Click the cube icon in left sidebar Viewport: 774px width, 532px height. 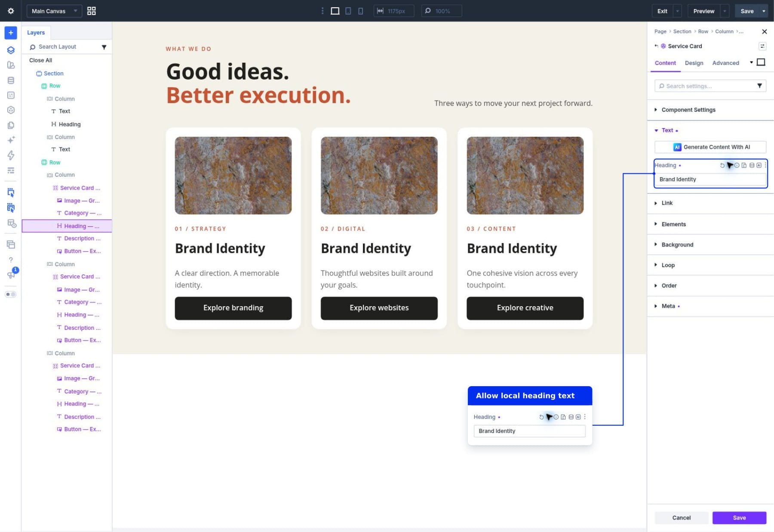click(11, 110)
